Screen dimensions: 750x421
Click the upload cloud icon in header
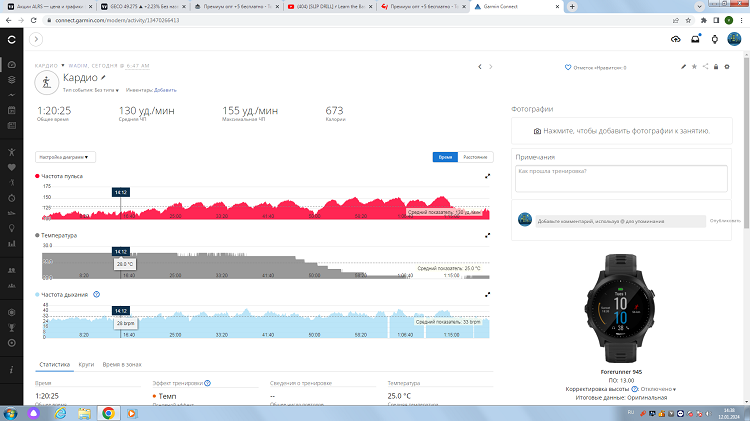click(x=675, y=39)
